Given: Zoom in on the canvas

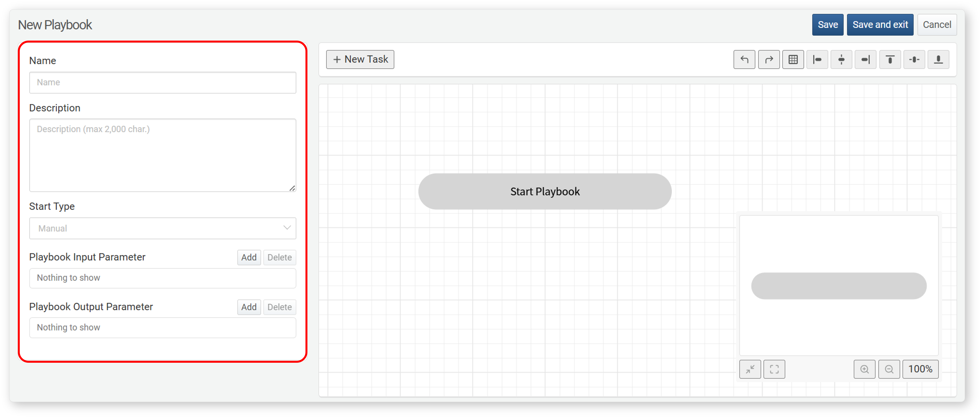Looking at the screenshot, I should [x=864, y=369].
